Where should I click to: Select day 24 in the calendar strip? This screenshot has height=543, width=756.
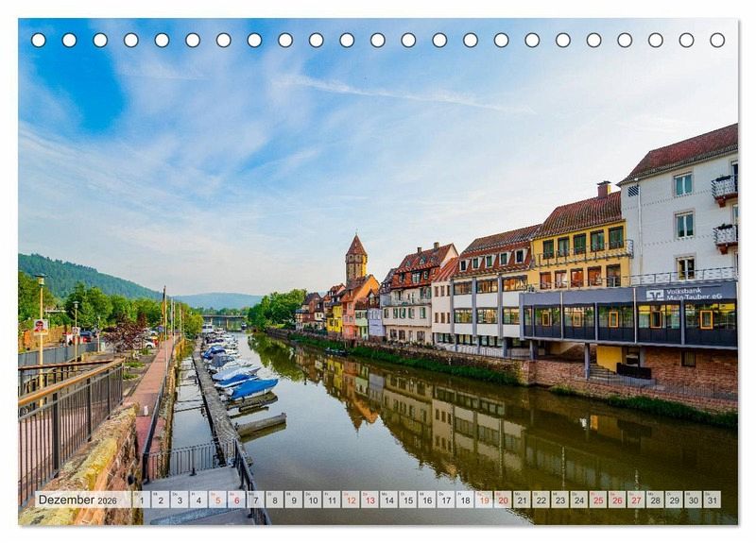[579, 500]
